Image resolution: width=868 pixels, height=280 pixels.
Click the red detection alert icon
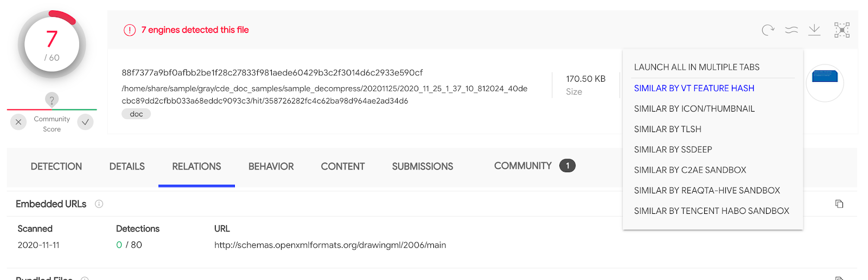pos(130,30)
